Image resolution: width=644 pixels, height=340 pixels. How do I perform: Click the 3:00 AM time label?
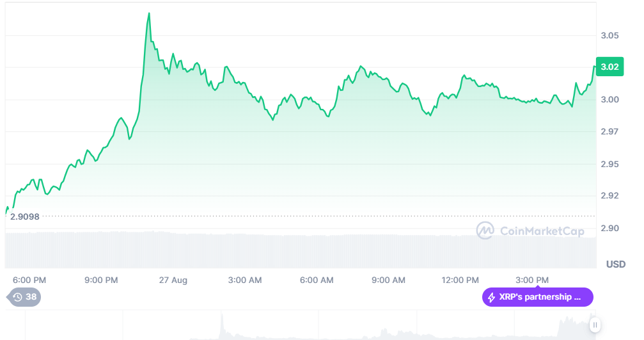245,280
